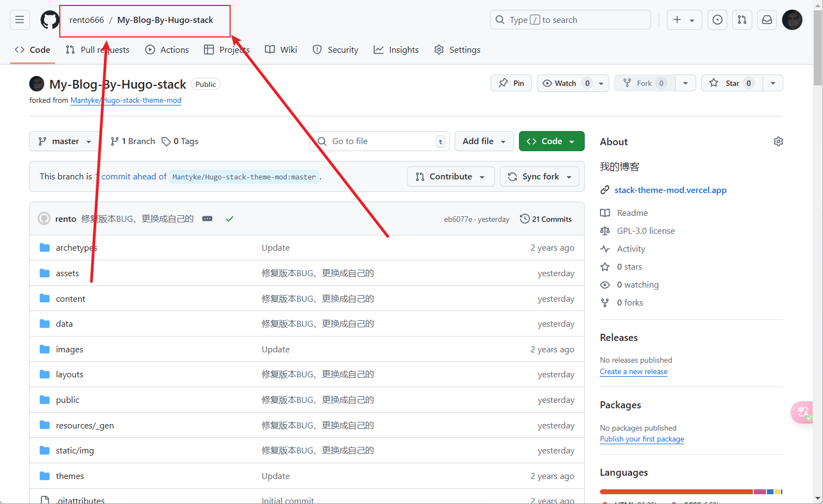Switch to the Wiki tab

click(x=281, y=50)
